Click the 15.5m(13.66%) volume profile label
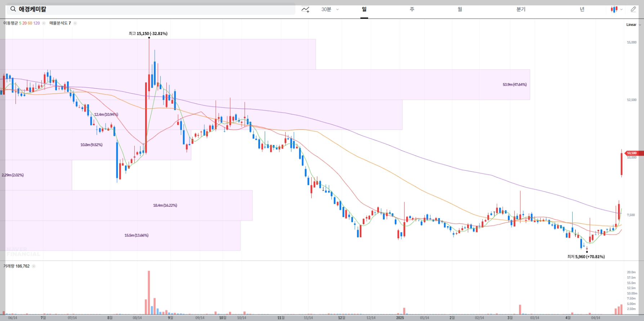The width and height of the screenshot is (644, 321). click(x=137, y=235)
